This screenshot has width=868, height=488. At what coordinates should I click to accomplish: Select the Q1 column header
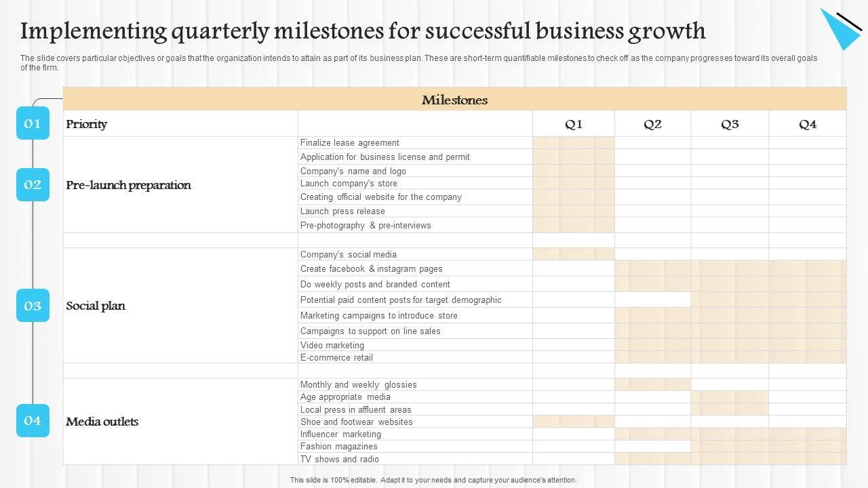point(574,124)
